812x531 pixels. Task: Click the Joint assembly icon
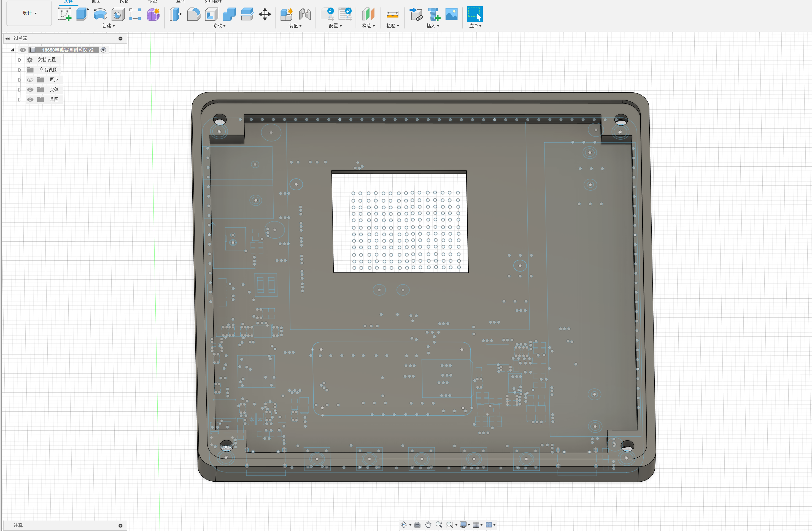[x=305, y=14]
